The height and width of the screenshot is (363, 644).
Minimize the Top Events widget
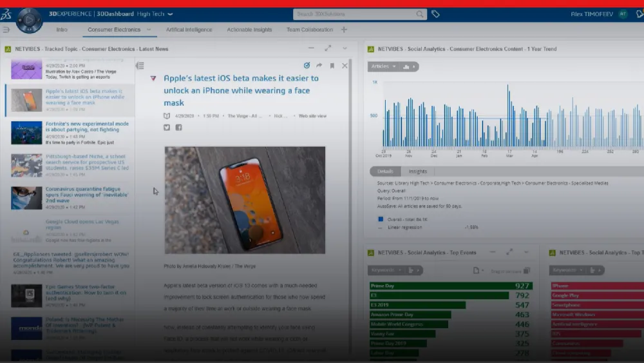click(493, 252)
